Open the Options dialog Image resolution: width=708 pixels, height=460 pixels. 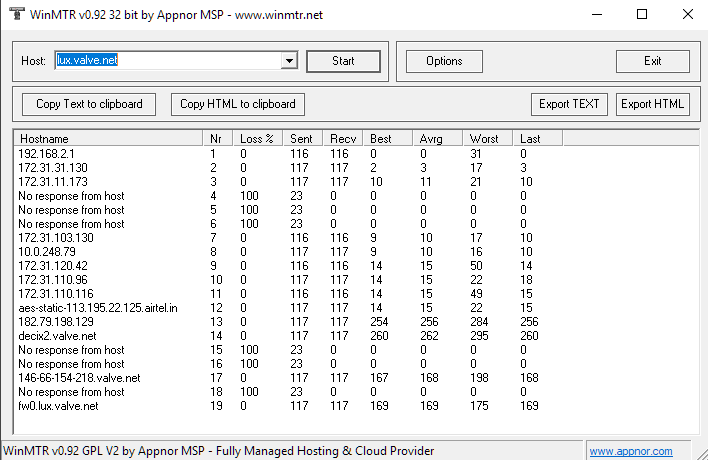click(444, 61)
